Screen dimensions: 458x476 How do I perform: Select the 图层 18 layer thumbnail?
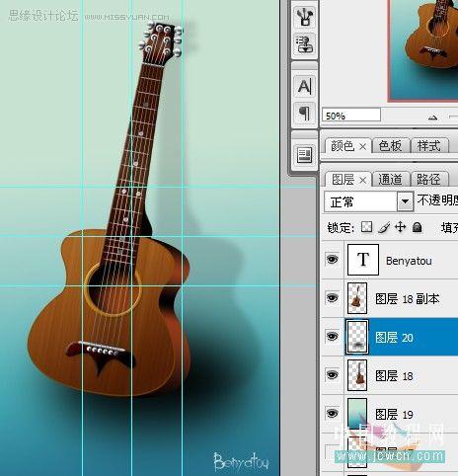click(357, 374)
